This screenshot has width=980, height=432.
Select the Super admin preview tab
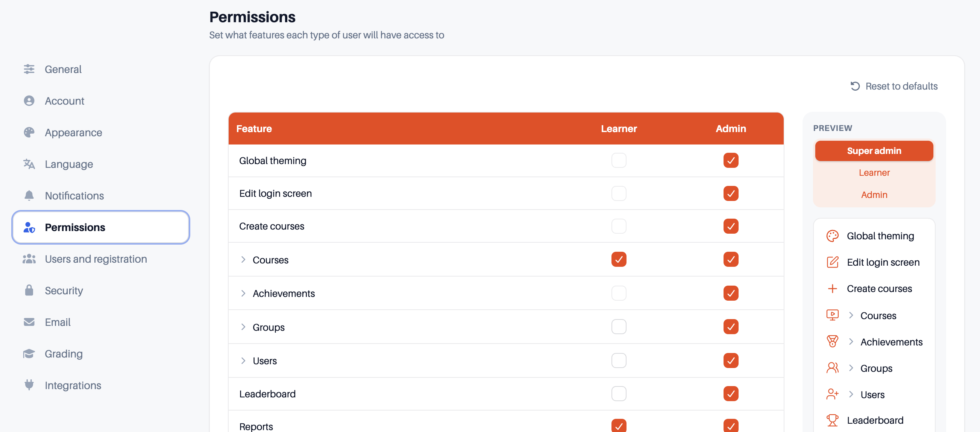coord(874,151)
